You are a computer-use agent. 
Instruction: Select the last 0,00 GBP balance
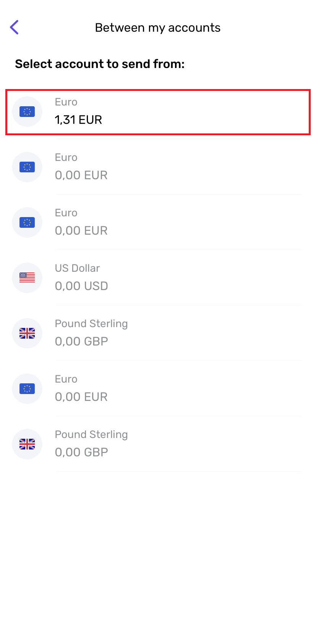click(81, 452)
